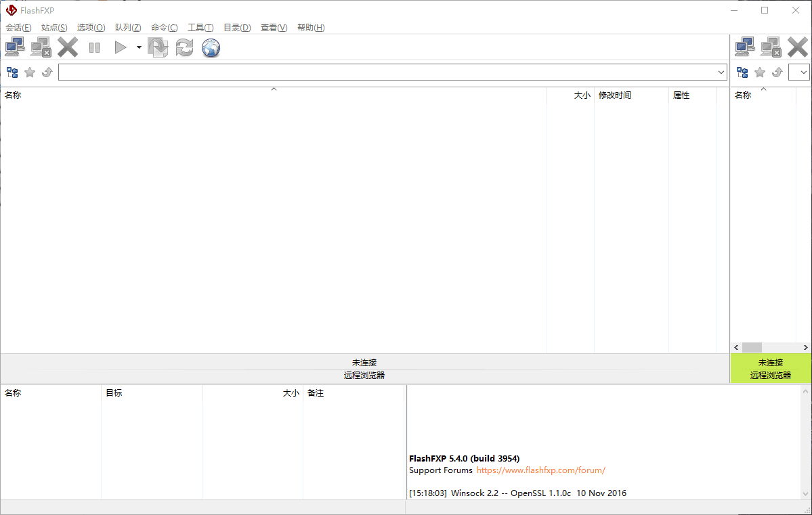812x515 pixels.
Task: Open the 查看 menu
Action: coord(274,27)
